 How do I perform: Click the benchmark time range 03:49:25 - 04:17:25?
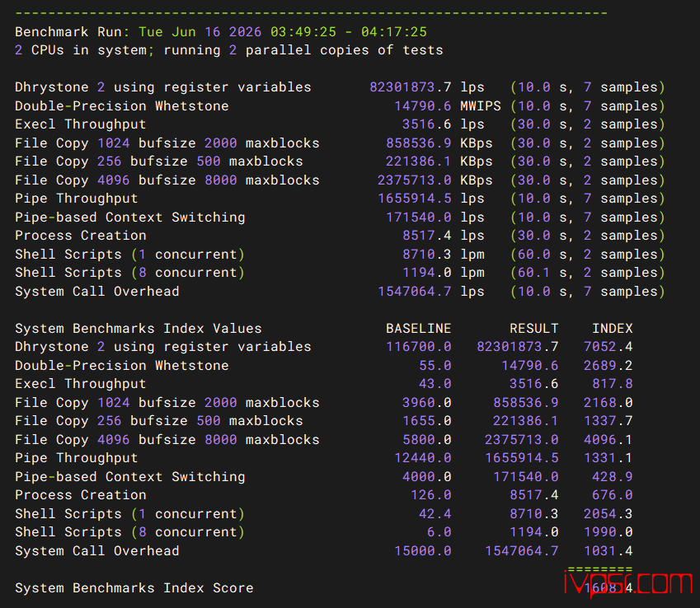coord(348,32)
